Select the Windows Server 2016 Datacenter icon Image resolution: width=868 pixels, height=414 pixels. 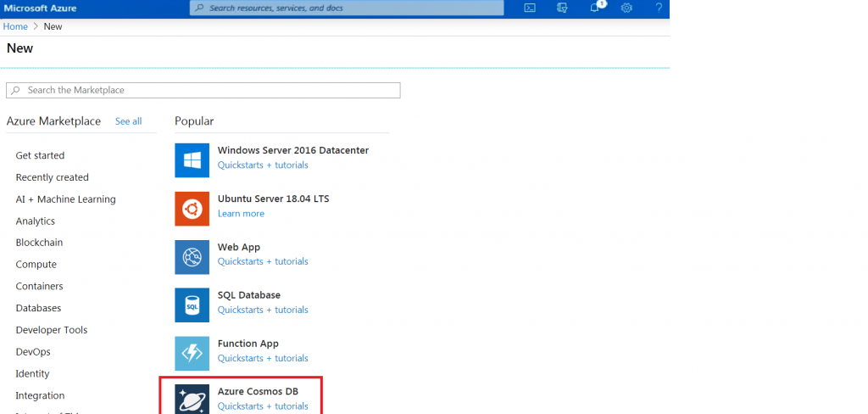192,160
